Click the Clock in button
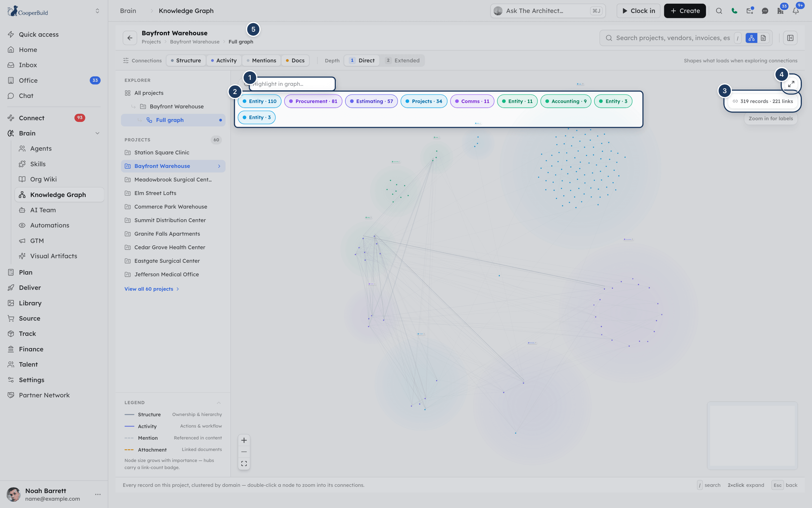 [638, 11]
